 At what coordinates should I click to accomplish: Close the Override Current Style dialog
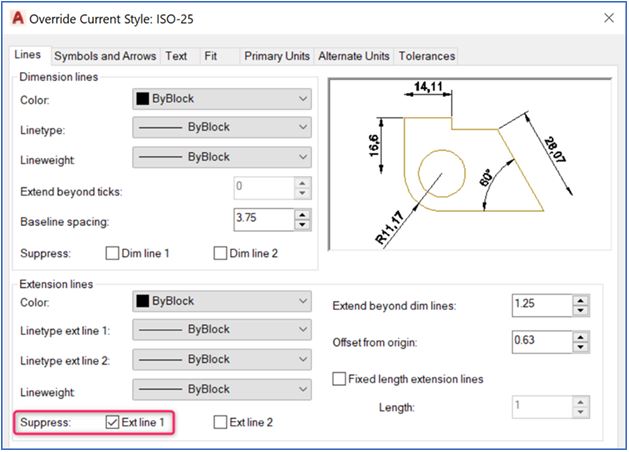point(609,18)
